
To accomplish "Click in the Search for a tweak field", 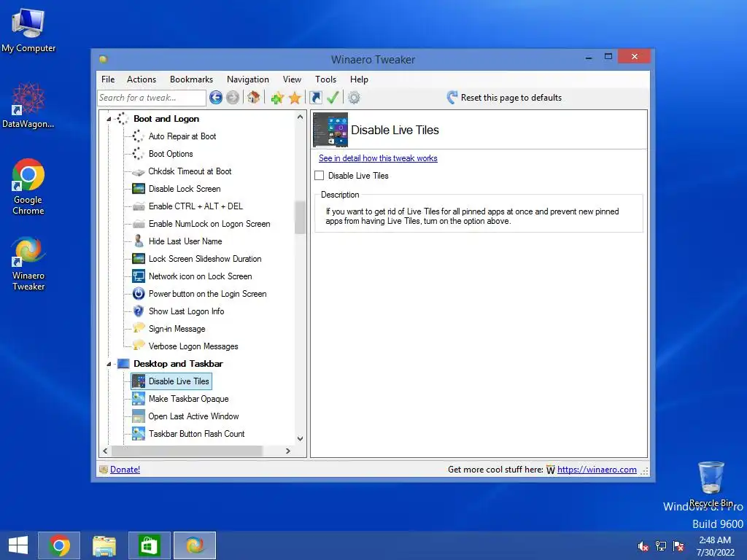I will coord(152,98).
